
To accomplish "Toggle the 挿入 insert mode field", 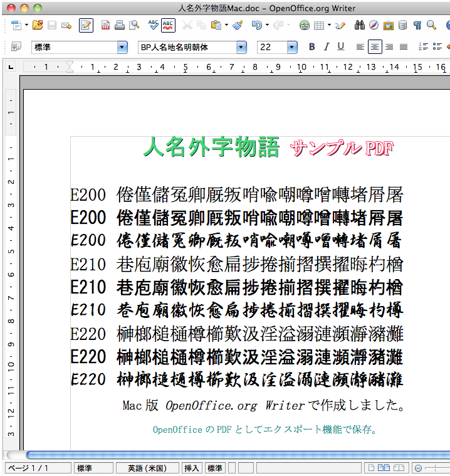I will pos(192,468).
